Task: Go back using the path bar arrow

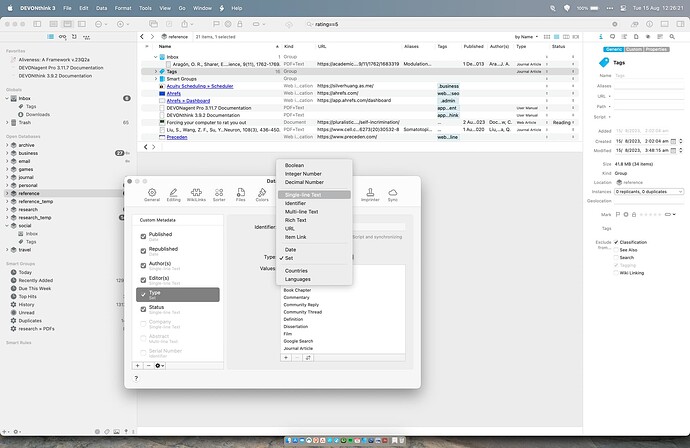Action: [x=142, y=37]
